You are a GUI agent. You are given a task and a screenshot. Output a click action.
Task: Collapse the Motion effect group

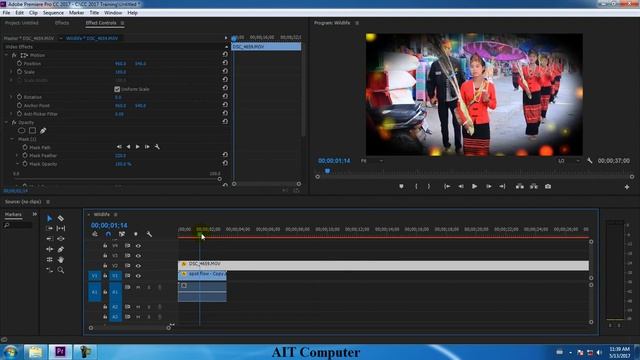point(6,55)
